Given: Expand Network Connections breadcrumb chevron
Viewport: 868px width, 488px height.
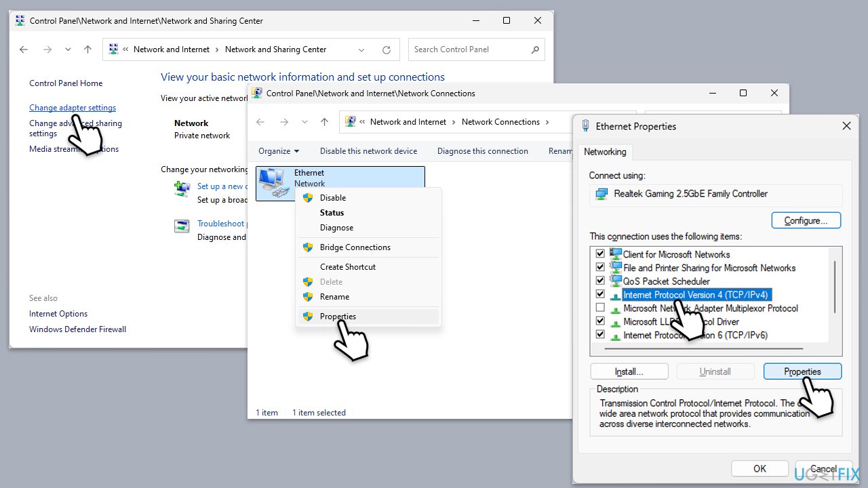Looking at the screenshot, I should 547,122.
